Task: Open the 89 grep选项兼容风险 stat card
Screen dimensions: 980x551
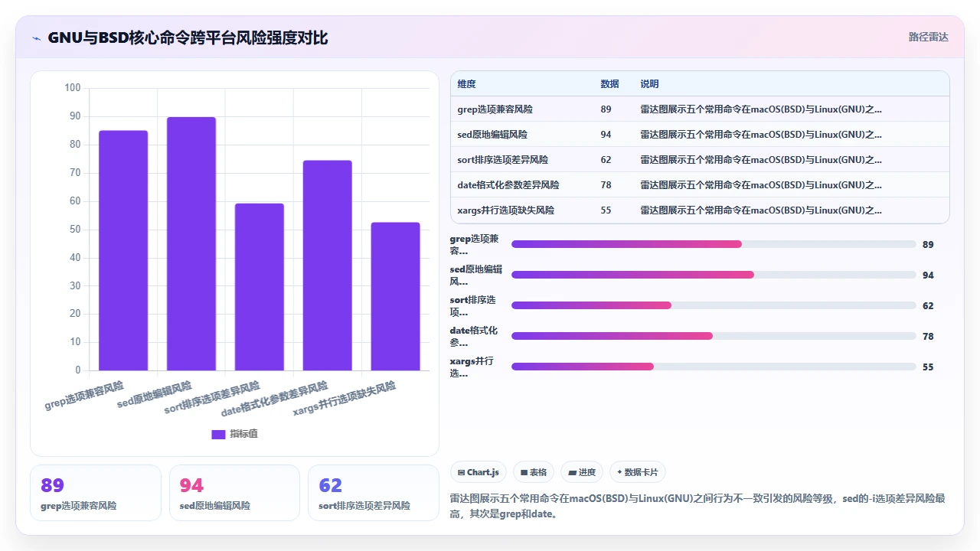Action: 96,493
